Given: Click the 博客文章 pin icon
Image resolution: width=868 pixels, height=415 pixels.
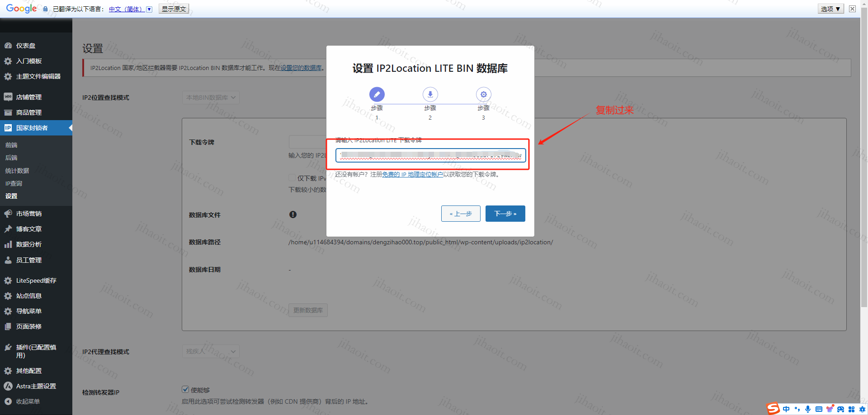Looking at the screenshot, I should pyautogui.click(x=8, y=229).
